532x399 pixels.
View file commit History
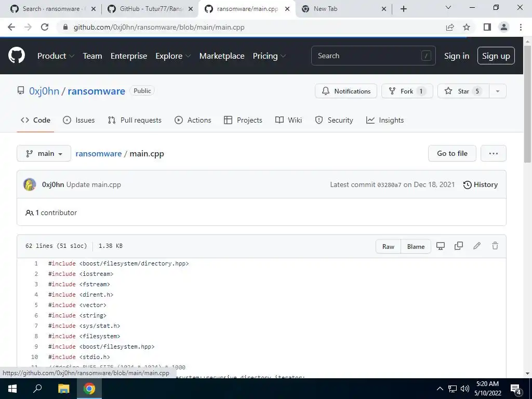click(481, 184)
